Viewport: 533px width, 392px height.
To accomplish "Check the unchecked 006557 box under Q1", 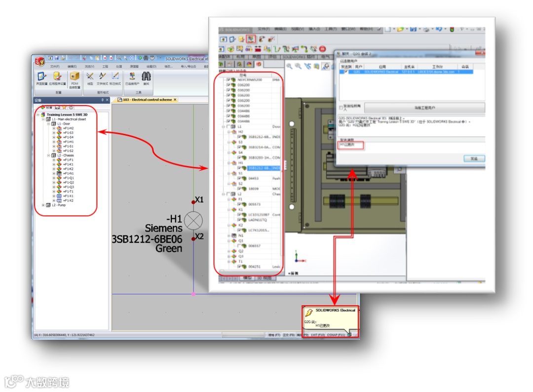I will [x=239, y=245].
